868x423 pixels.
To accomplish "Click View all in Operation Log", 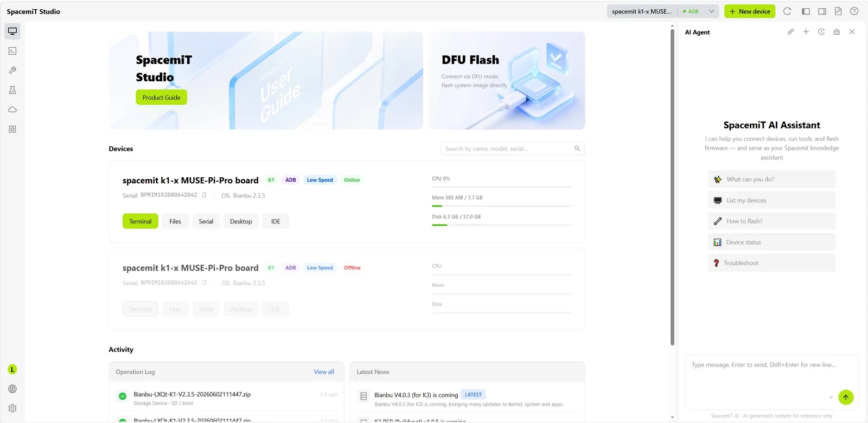I will point(324,372).
